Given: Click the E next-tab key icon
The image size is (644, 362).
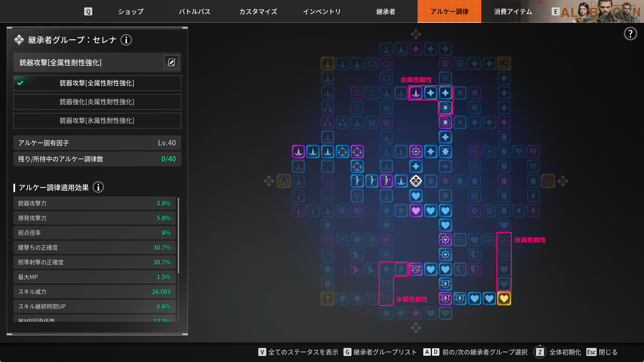Looking at the screenshot, I should pos(555,12).
